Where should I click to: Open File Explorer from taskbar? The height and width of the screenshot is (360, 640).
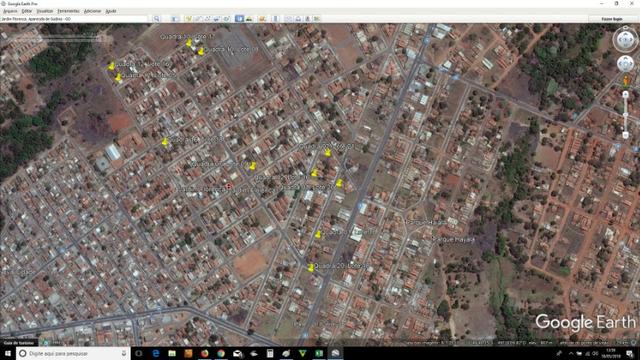172,353
